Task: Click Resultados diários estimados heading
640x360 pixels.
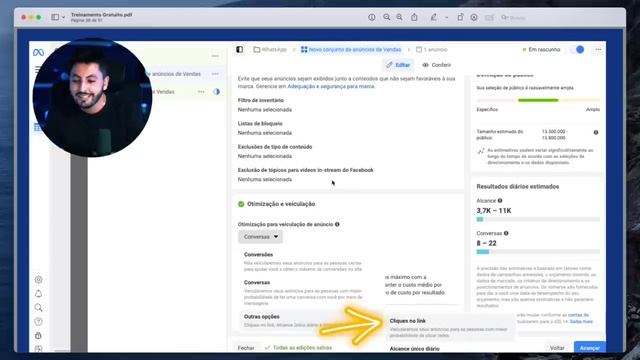Action: click(518, 186)
